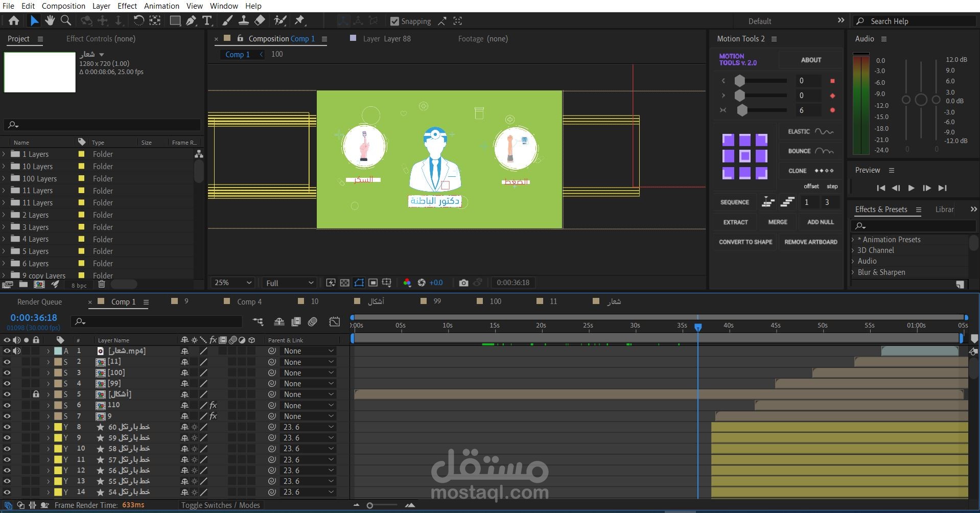980x513 pixels.
Task: Hide layer 110 with its eye icon
Action: pyautogui.click(x=7, y=405)
